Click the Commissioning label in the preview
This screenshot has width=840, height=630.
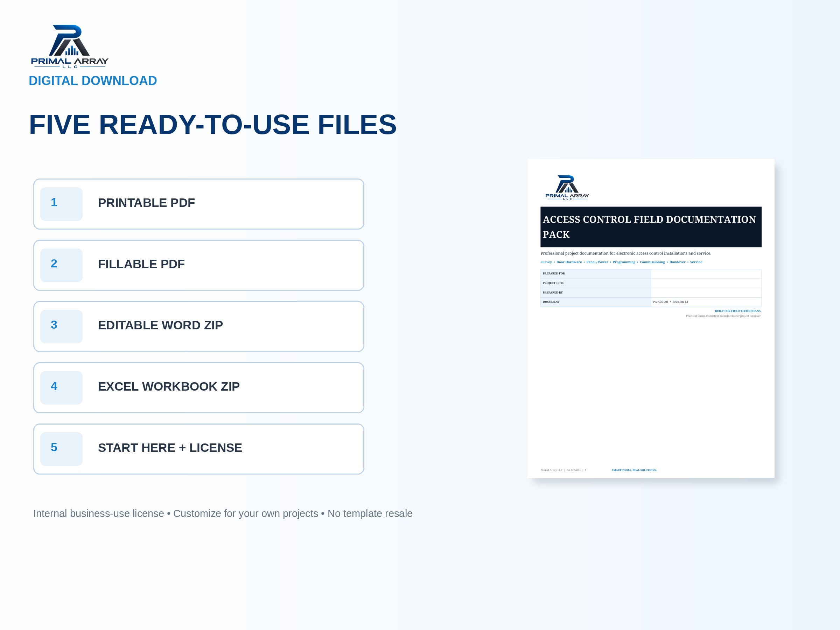click(652, 262)
